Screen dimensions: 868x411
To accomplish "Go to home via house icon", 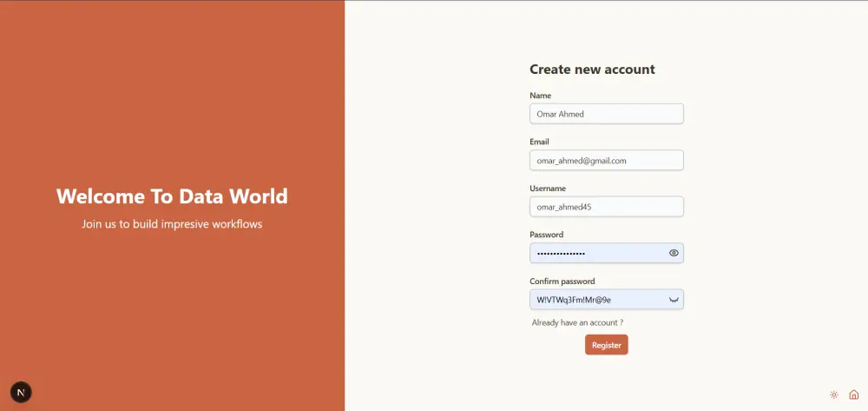I will pyautogui.click(x=853, y=395).
